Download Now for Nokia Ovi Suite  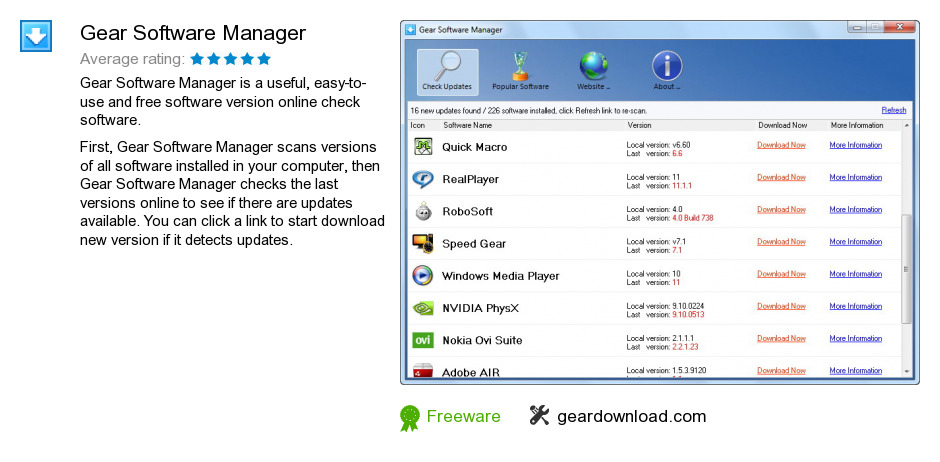(781, 339)
